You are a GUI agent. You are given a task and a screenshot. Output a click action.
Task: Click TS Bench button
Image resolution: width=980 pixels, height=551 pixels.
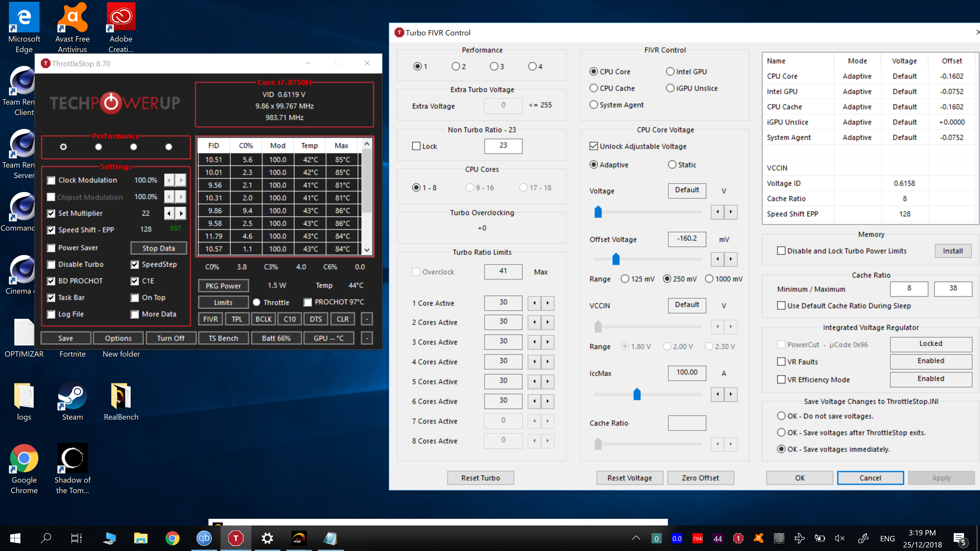[223, 338]
